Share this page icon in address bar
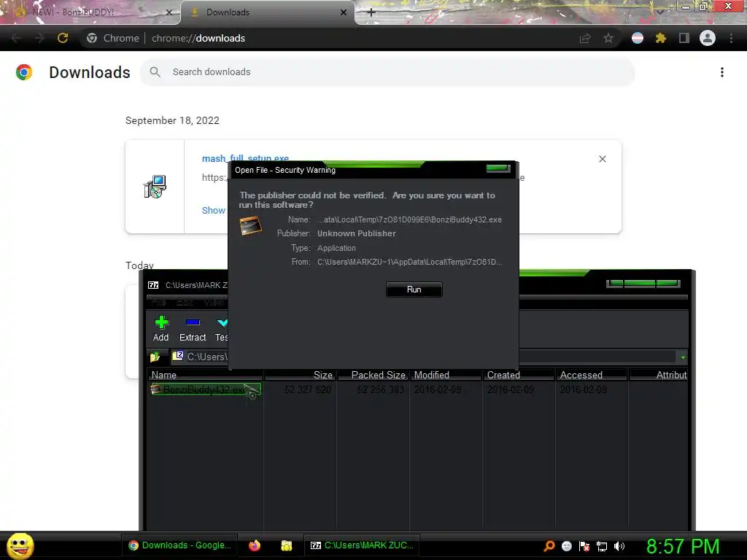Image resolution: width=747 pixels, height=560 pixels. 585,38
